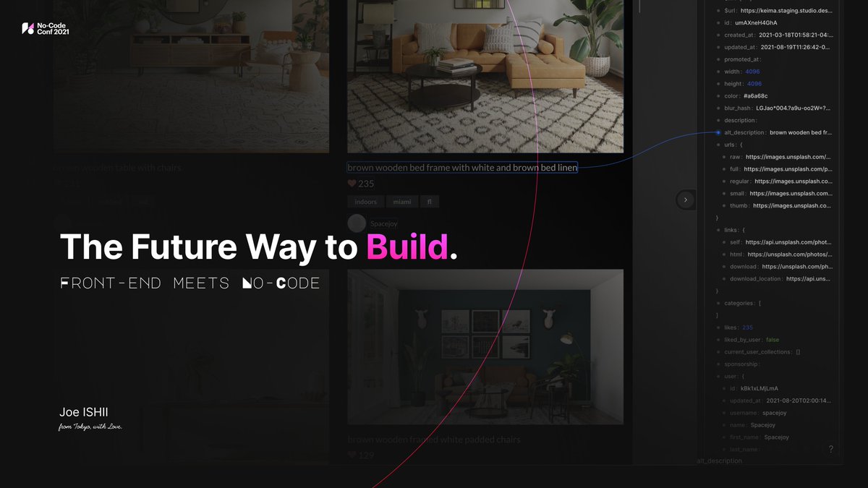Click the round Spacejoy avatar

click(x=357, y=223)
